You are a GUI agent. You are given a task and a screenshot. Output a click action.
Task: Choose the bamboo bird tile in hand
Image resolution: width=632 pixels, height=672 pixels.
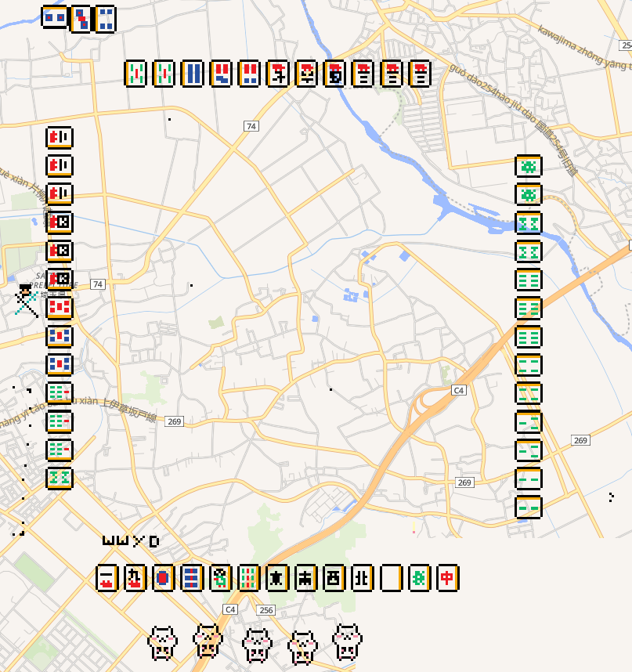tap(220, 578)
